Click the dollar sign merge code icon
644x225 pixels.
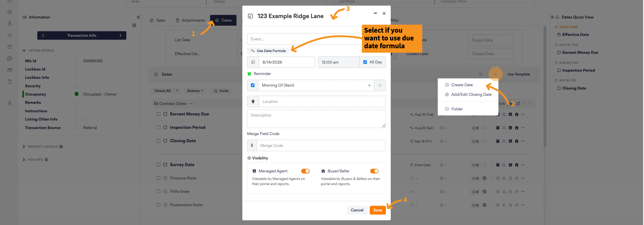coord(252,146)
